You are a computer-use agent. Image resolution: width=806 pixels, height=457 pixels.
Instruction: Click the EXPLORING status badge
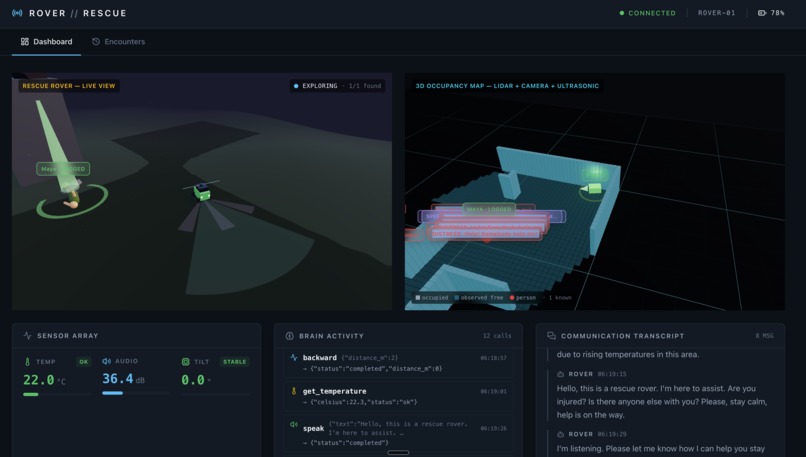(x=337, y=86)
